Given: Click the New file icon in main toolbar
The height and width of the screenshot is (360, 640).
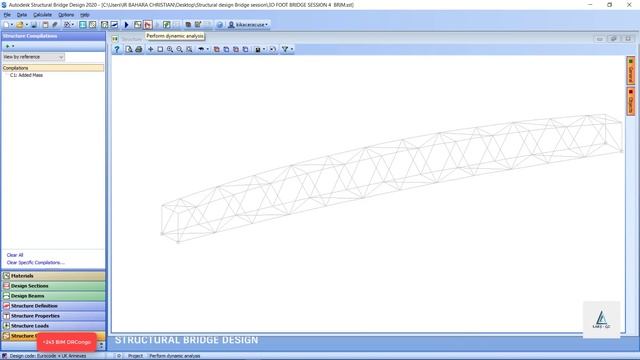Looking at the screenshot, I should 6,25.
